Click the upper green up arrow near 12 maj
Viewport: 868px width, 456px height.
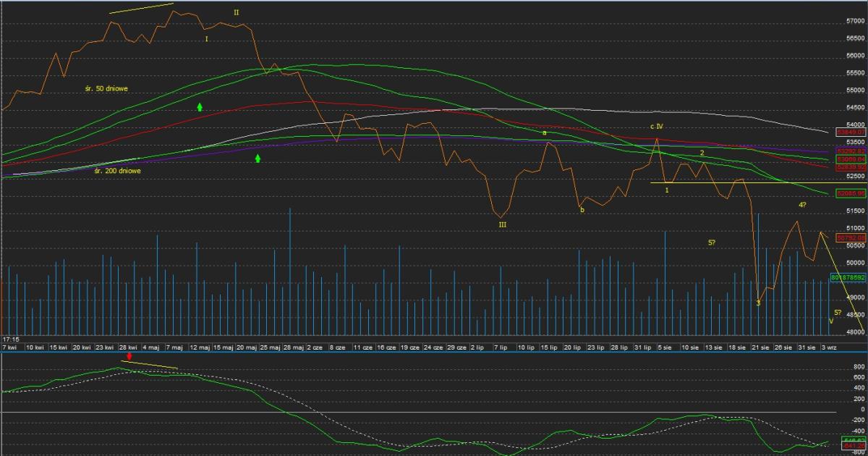[x=200, y=106]
